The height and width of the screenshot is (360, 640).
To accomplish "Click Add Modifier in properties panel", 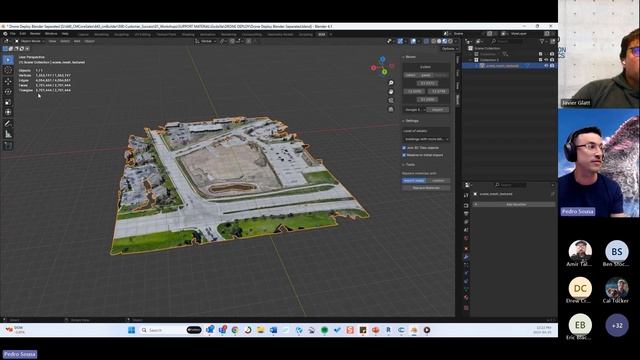I will tap(513, 204).
